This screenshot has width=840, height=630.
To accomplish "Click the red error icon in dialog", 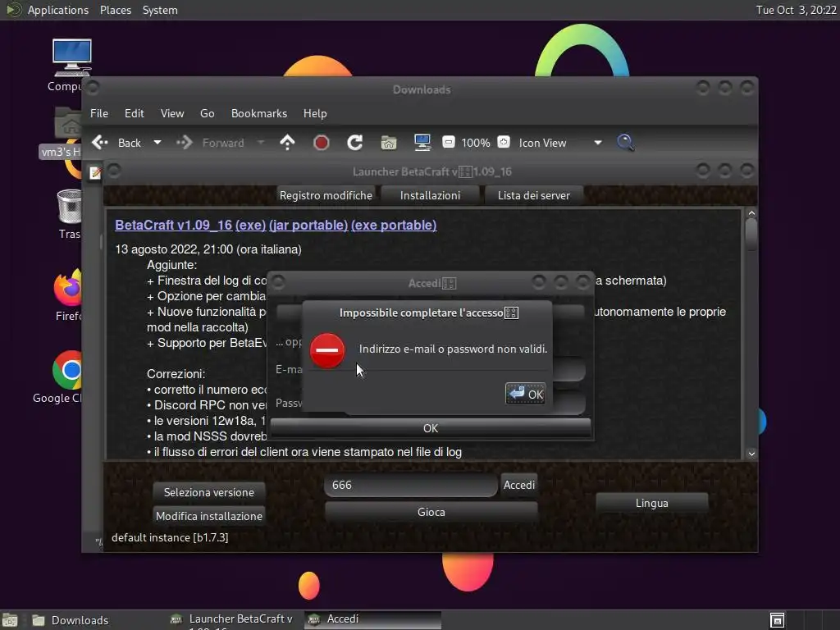I will coord(327,351).
